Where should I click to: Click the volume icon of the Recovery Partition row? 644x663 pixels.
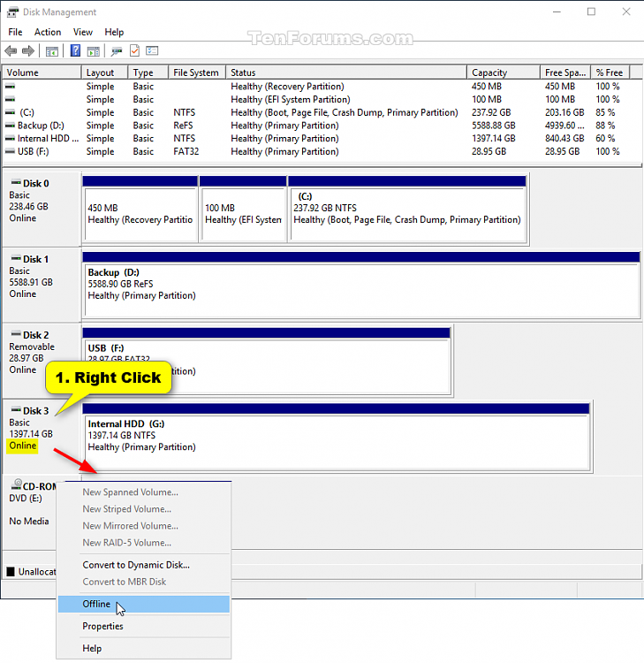pyautogui.click(x=10, y=87)
